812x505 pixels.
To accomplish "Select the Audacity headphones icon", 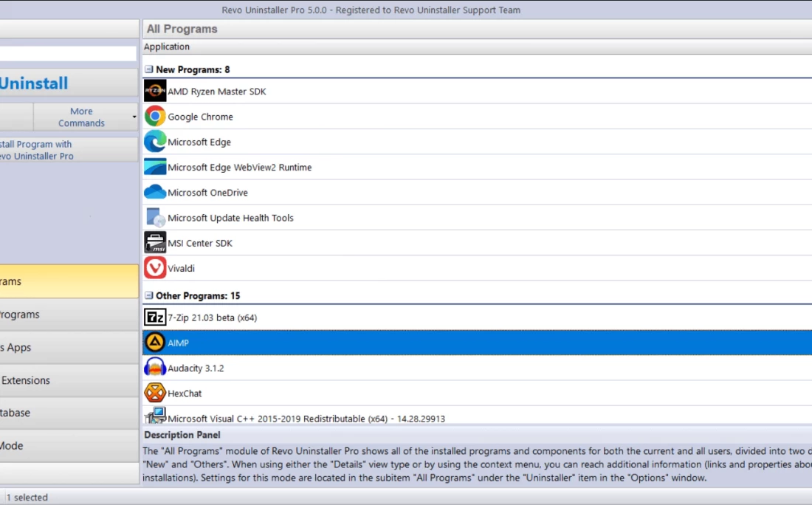I will click(x=155, y=368).
